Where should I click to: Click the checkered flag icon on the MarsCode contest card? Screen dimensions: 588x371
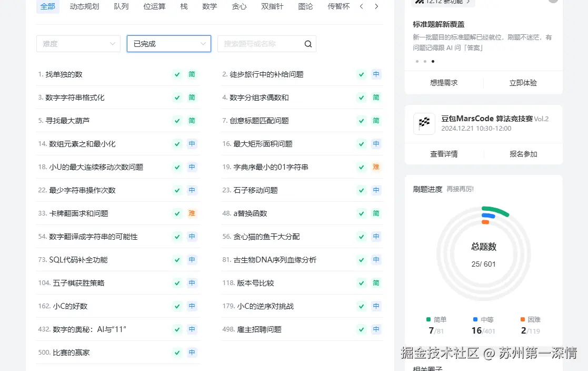point(424,123)
